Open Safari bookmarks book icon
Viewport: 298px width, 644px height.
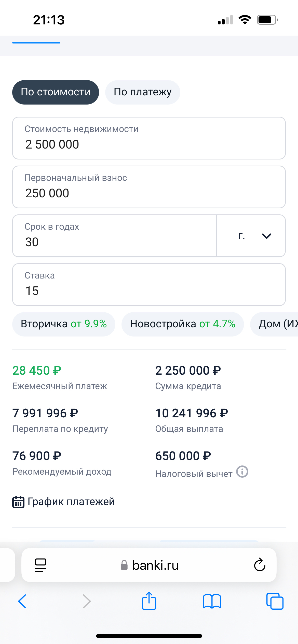pyautogui.click(x=212, y=601)
